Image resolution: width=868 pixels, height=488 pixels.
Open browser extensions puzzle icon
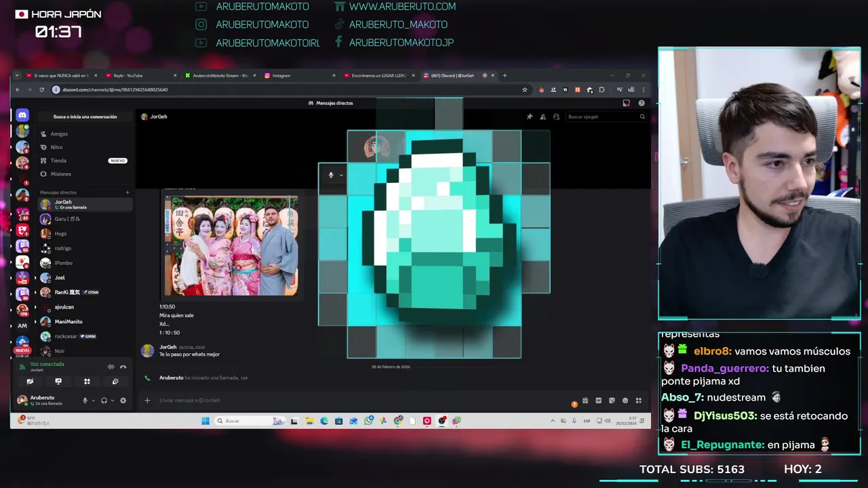pyautogui.click(x=601, y=89)
